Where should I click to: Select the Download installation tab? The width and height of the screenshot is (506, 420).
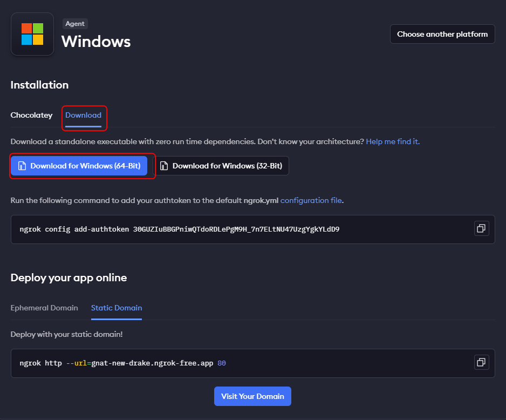pyautogui.click(x=83, y=115)
